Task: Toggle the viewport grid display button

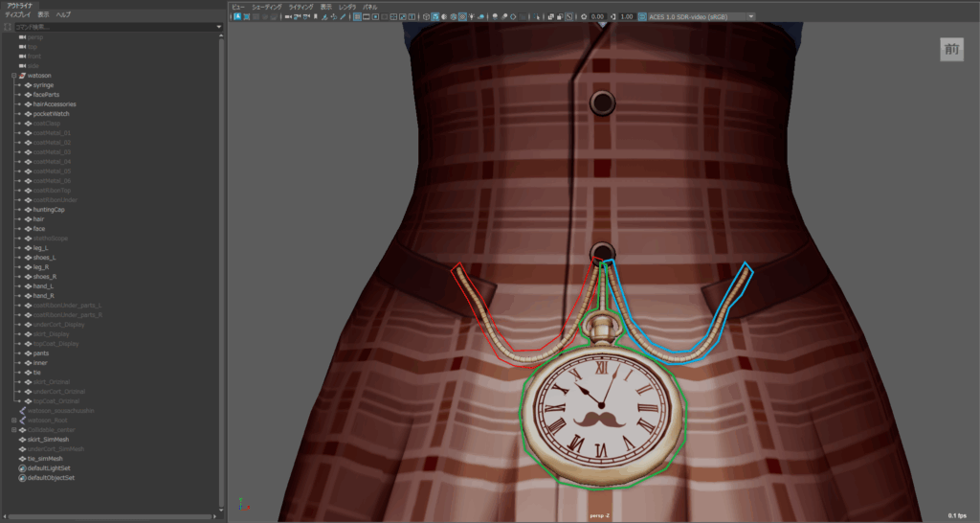Action: (x=358, y=16)
